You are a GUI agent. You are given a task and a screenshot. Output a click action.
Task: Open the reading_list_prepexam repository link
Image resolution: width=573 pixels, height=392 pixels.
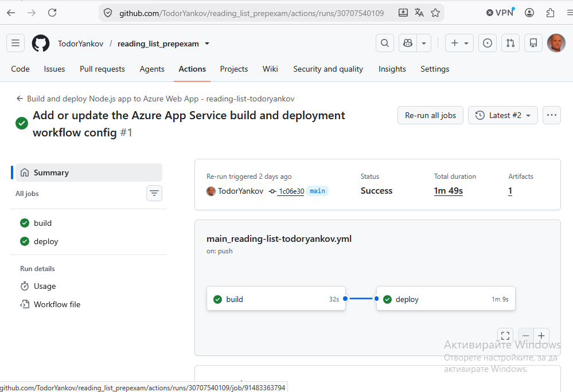(158, 44)
